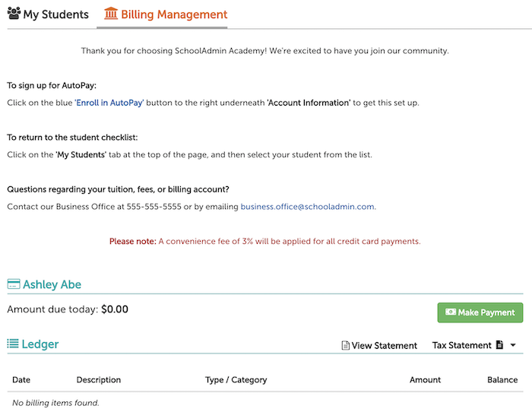Click the 'Enroll in AutoPay' blue text
The width and height of the screenshot is (532, 415).
pos(109,103)
